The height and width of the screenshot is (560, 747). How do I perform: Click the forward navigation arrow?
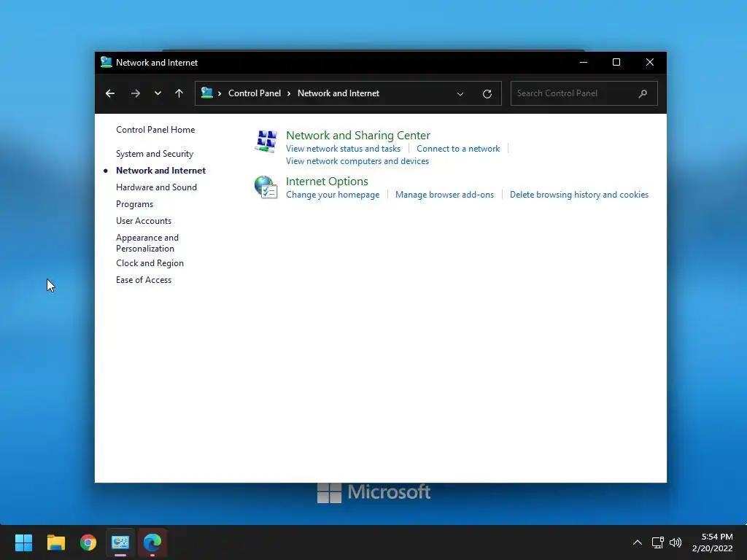[x=135, y=93]
